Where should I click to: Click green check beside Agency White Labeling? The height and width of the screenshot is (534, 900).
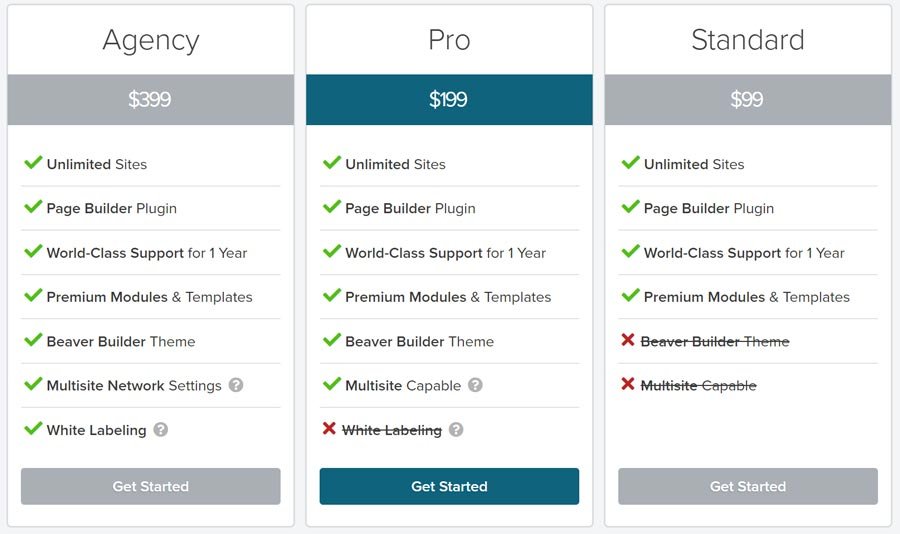tap(33, 428)
